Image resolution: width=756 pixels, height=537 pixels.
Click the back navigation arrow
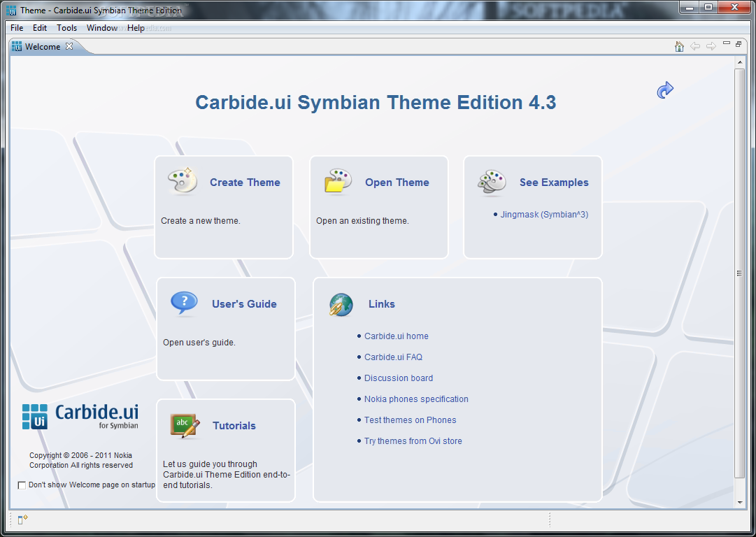694,46
